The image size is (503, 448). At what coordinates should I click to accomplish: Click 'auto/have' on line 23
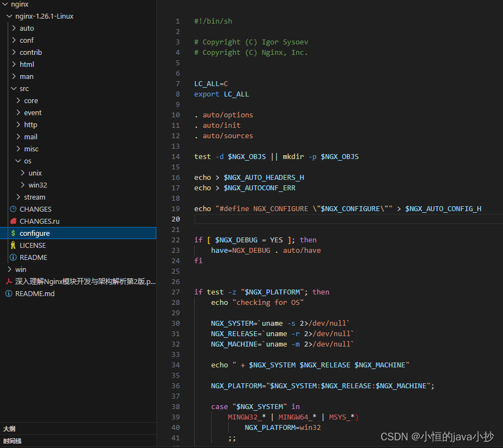tap(302, 251)
